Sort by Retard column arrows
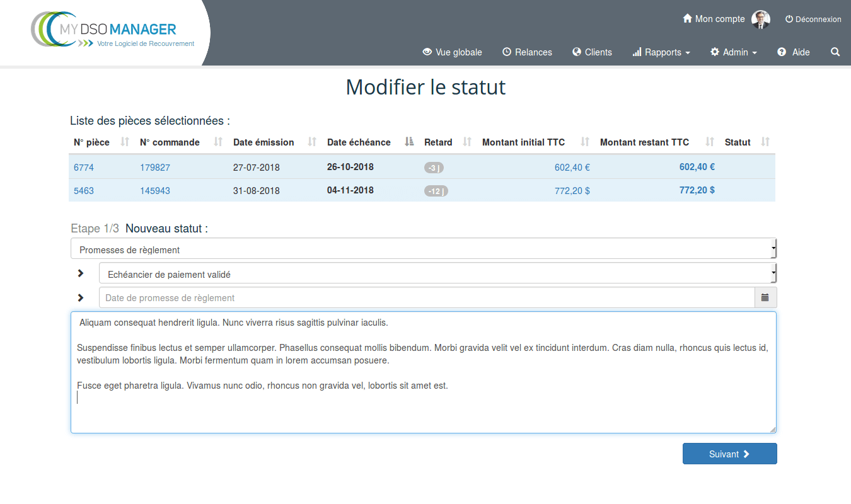 pos(467,142)
